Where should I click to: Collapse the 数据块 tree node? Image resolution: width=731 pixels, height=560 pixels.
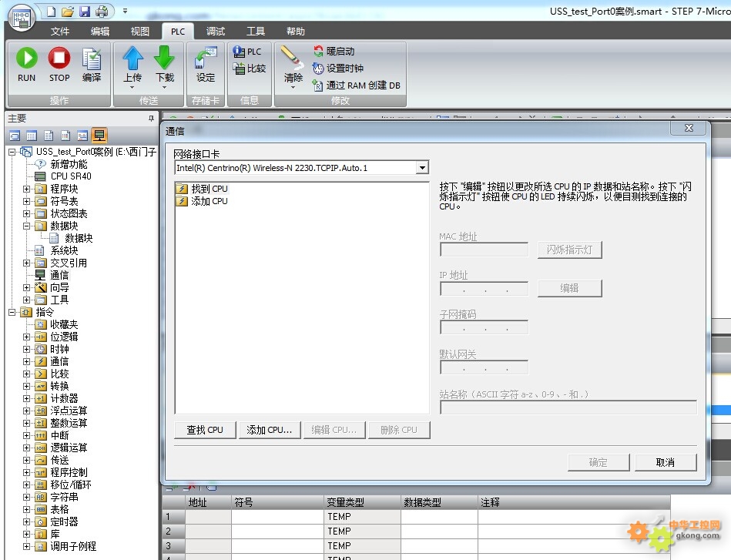tap(26, 226)
